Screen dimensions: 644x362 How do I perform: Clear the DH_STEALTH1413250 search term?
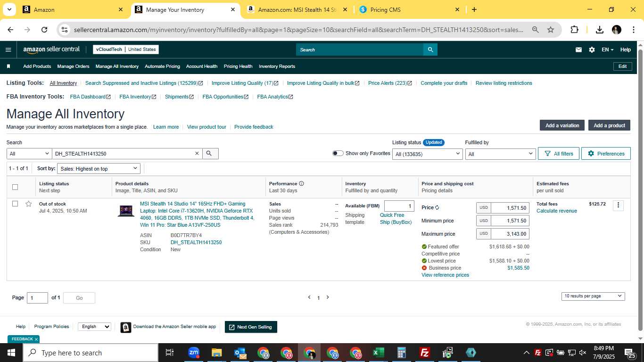(x=197, y=154)
